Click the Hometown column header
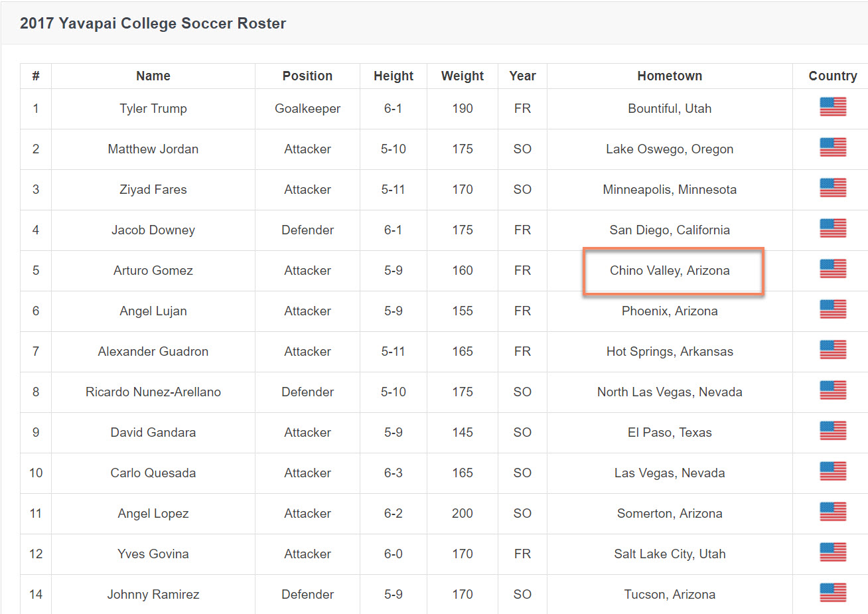This screenshot has height=614, width=868. [x=670, y=76]
